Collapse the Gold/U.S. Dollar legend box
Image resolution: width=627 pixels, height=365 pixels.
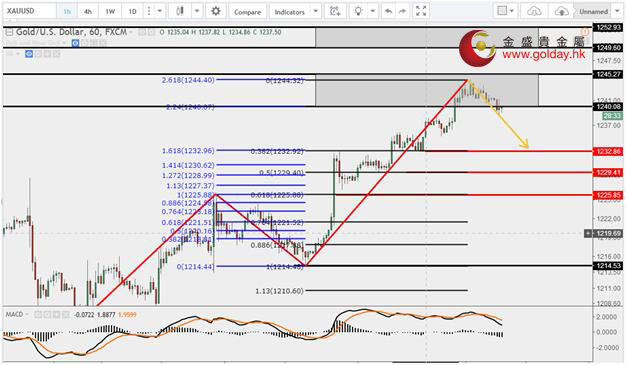click(9, 32)
